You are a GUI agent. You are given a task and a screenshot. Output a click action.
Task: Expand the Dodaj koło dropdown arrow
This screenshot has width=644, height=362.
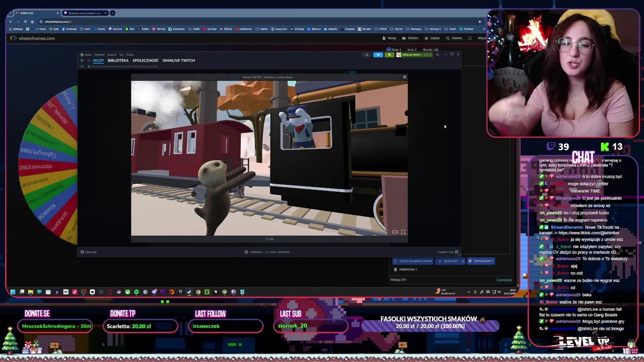pos(462,261)
